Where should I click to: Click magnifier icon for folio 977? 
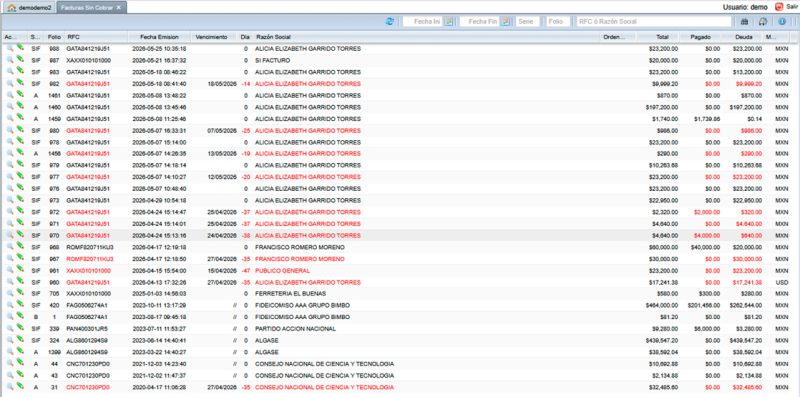(10, 177)
